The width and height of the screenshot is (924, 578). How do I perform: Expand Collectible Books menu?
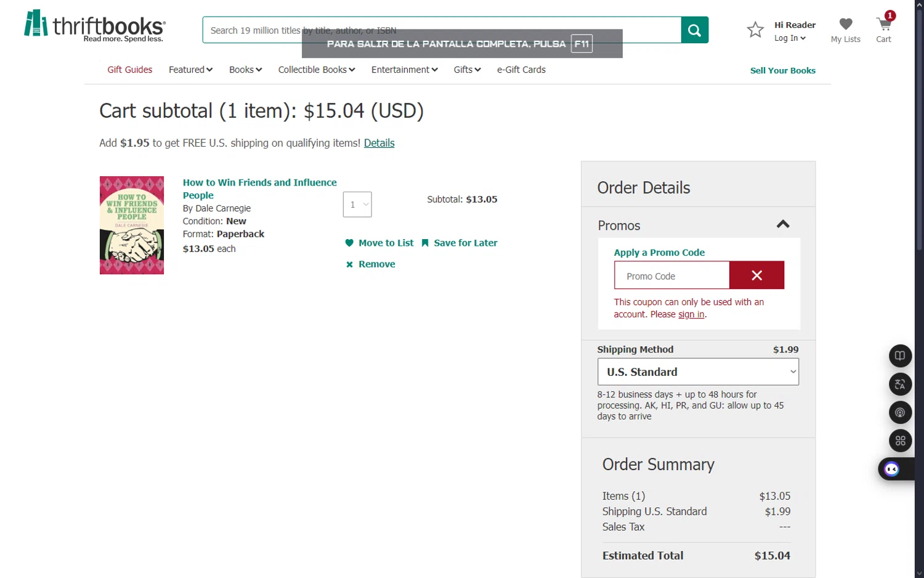(x=317, y=70)
